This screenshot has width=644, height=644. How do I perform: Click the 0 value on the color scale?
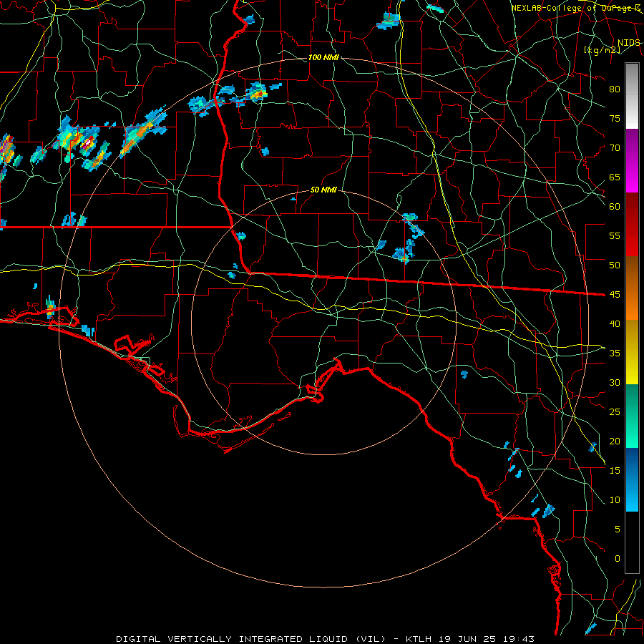(617, 559)
